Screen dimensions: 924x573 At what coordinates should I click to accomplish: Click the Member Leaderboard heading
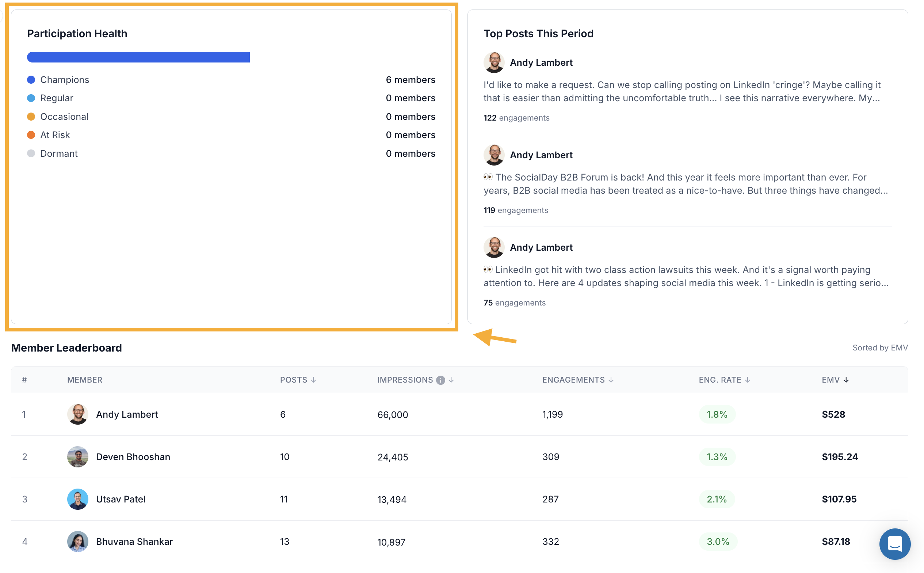(66, 348)
